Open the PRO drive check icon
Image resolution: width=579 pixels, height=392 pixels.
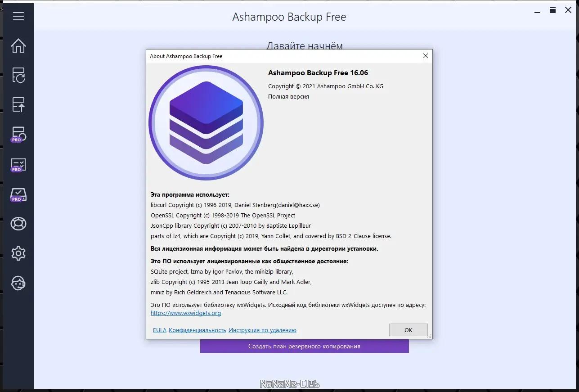coord(18,194)
